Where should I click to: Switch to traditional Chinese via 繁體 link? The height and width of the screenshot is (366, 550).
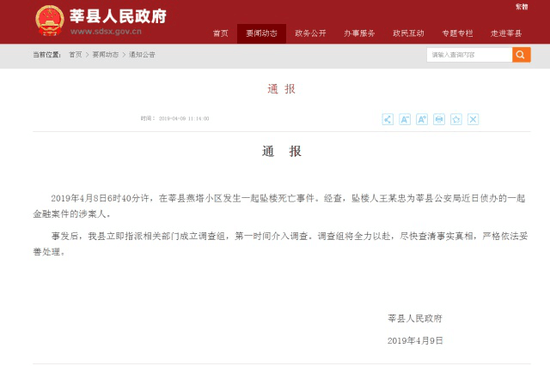(x=522, y=7)
